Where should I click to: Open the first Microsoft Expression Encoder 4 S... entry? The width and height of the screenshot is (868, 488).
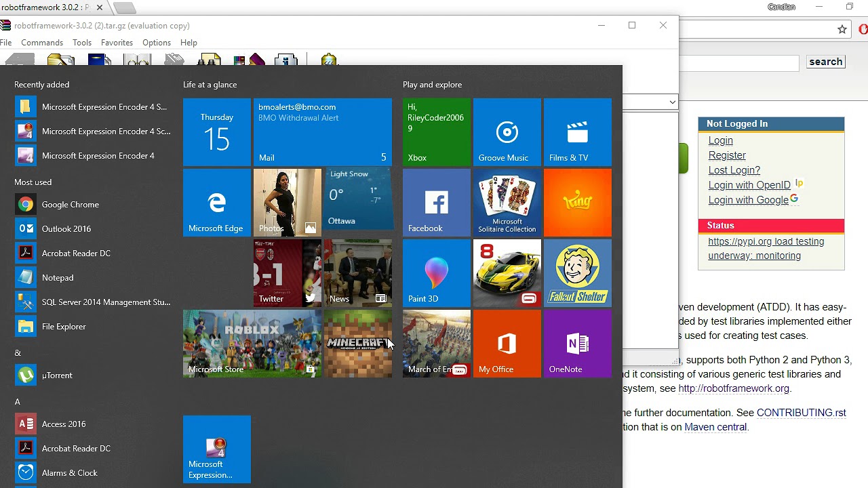[x=94, y=107]
